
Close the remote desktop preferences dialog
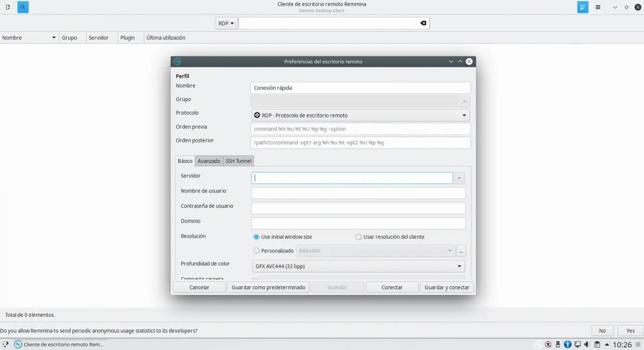point(469,61)
